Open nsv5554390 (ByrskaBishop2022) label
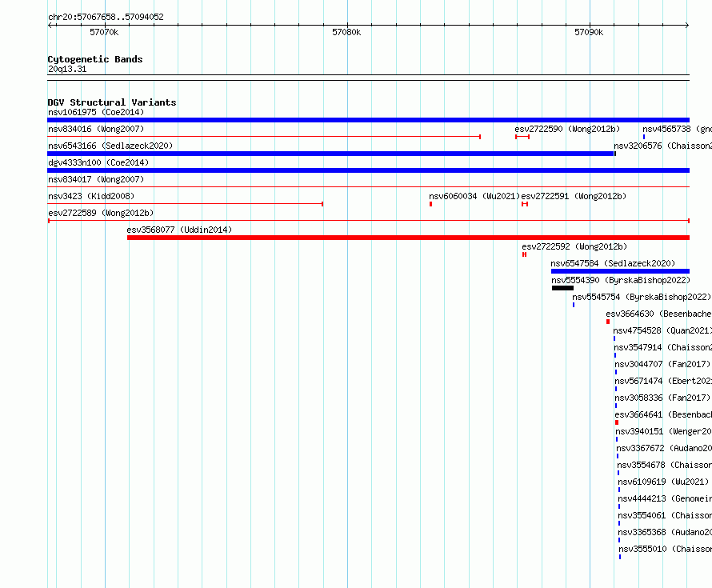This screenshot has height=588, width=712. [621, 280]
